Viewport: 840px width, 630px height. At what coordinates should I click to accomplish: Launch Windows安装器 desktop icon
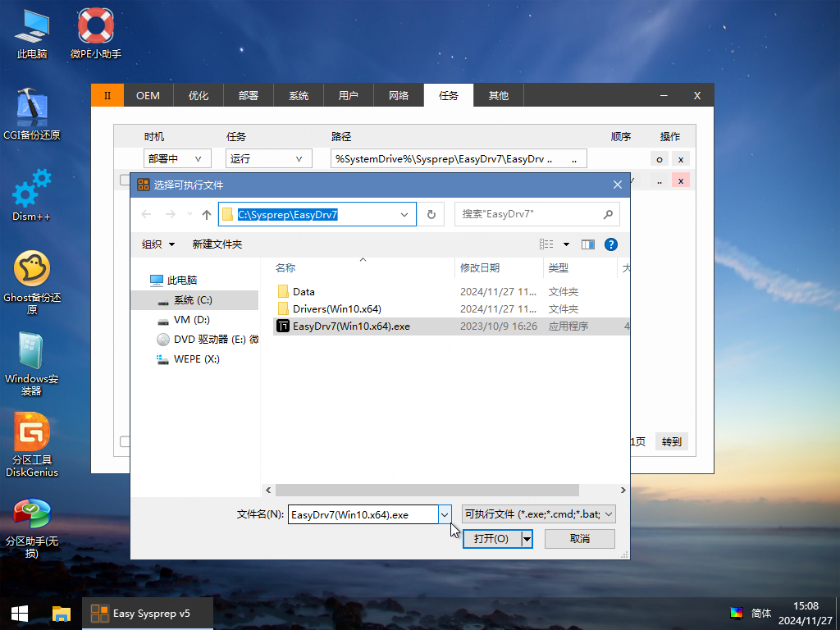32,363
